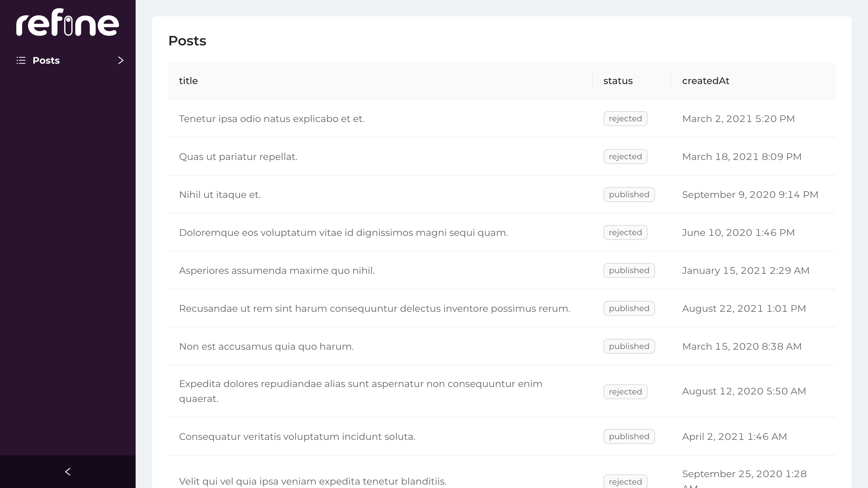Click the rejected badge on 'Quas ut pariatur repellat.'
868x488 pixels.
click(x=625, y=156)
